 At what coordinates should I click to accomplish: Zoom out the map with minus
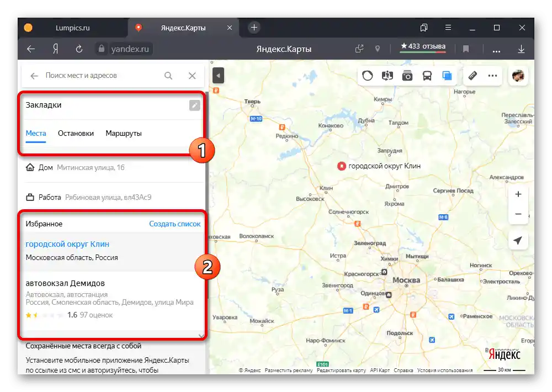(518, 214)
